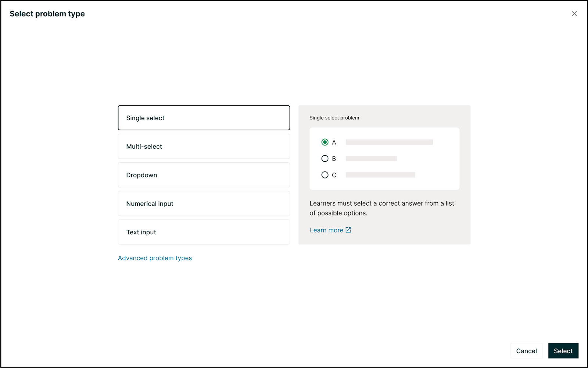Click the selected radio button A
Screen dimensions: 588x368
[325, 142]
